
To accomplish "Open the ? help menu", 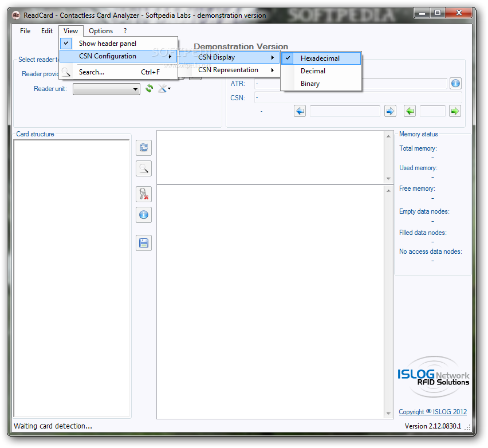I will [125, 31].
